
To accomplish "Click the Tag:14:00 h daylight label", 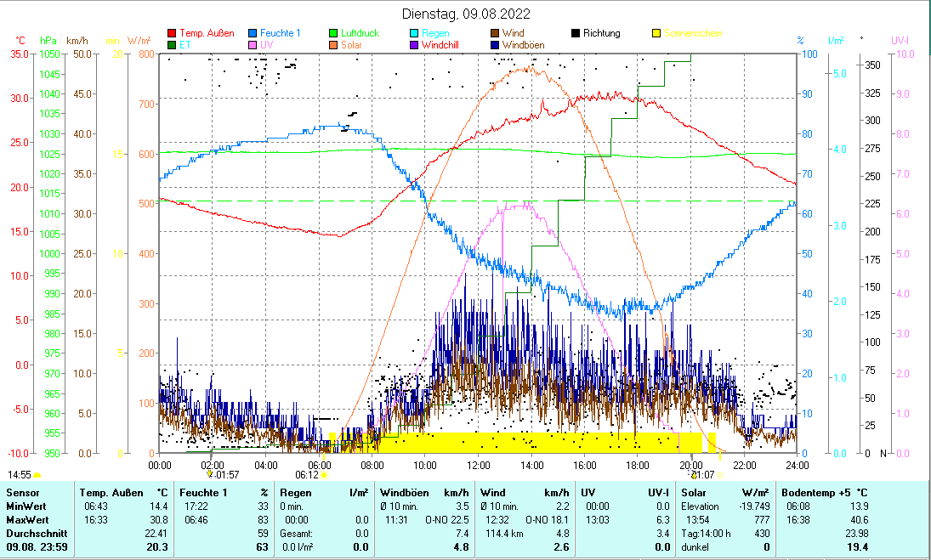I will [x=706, y=534].
